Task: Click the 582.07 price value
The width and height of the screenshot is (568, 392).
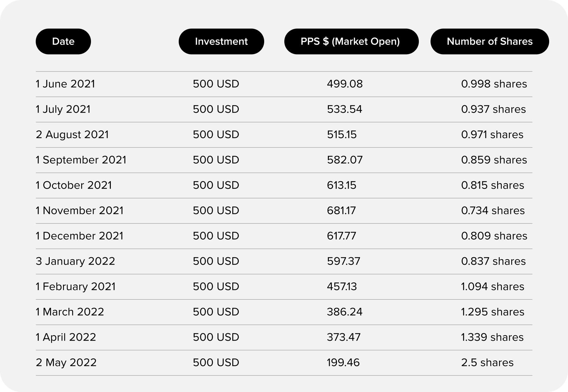Action: tap(345, 160)
